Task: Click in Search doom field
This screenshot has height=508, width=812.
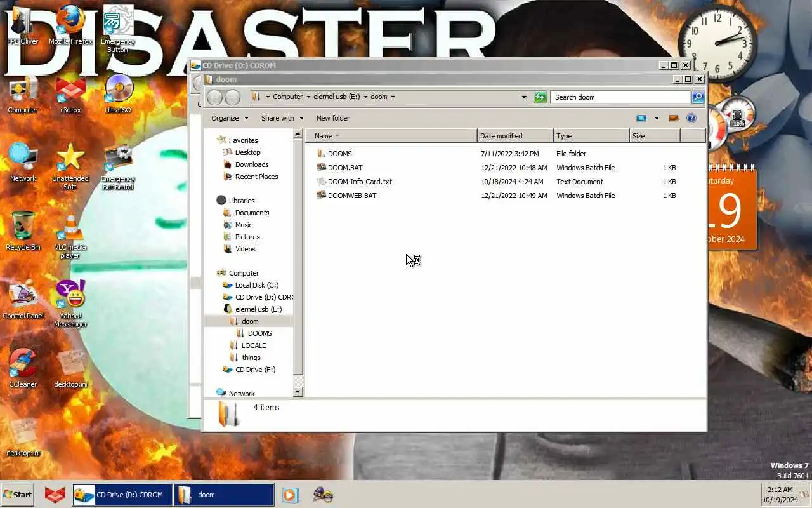Action: [620, 97]
